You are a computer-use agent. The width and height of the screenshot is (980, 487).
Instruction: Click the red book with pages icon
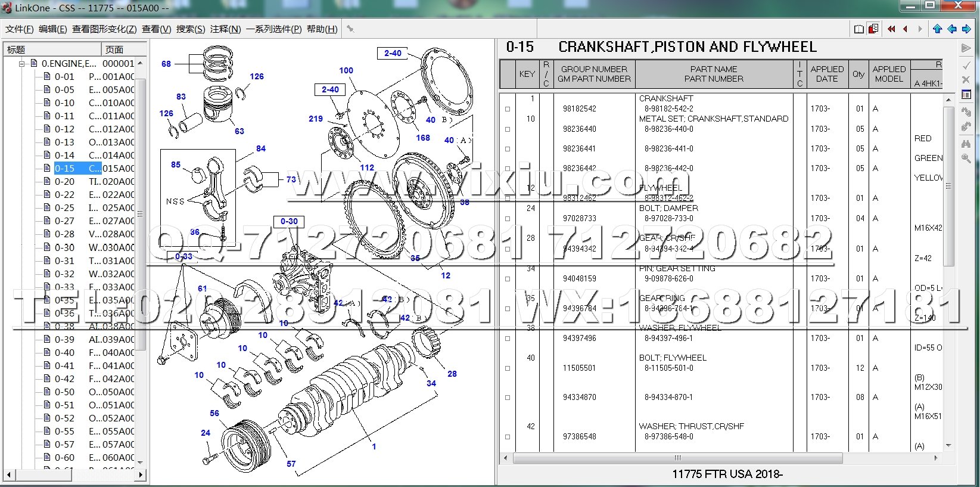pyautogui.click(x=873, y=29)
